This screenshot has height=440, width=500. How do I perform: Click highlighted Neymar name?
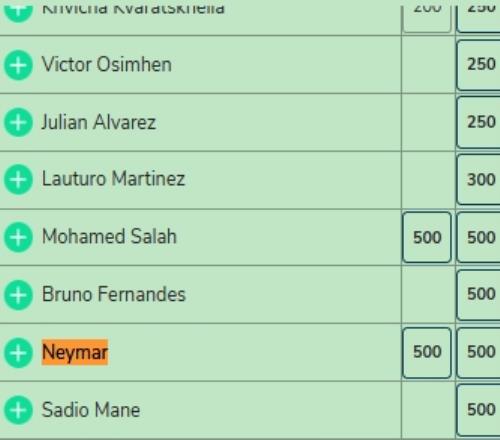(75, 352)
